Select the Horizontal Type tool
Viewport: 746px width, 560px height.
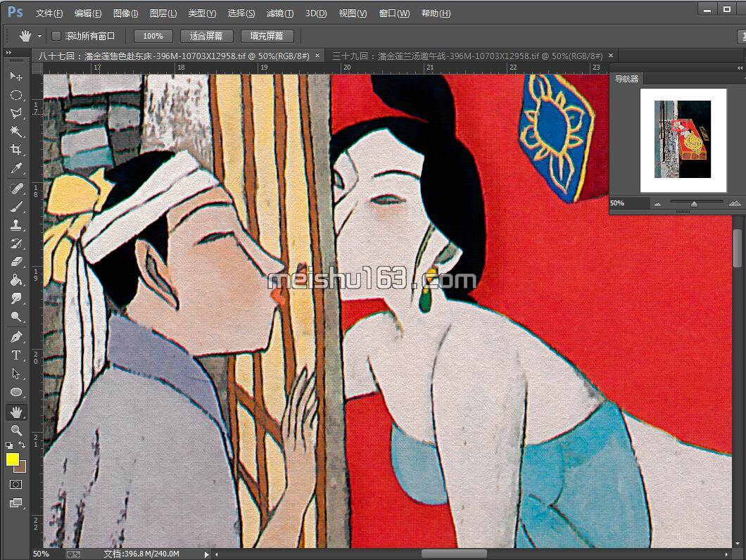[15, 355]
